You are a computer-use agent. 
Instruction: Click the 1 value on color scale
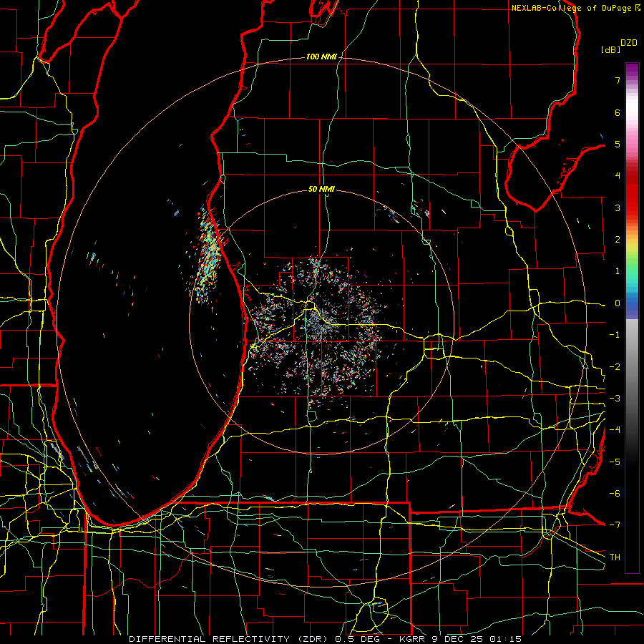tap(618, 271)
